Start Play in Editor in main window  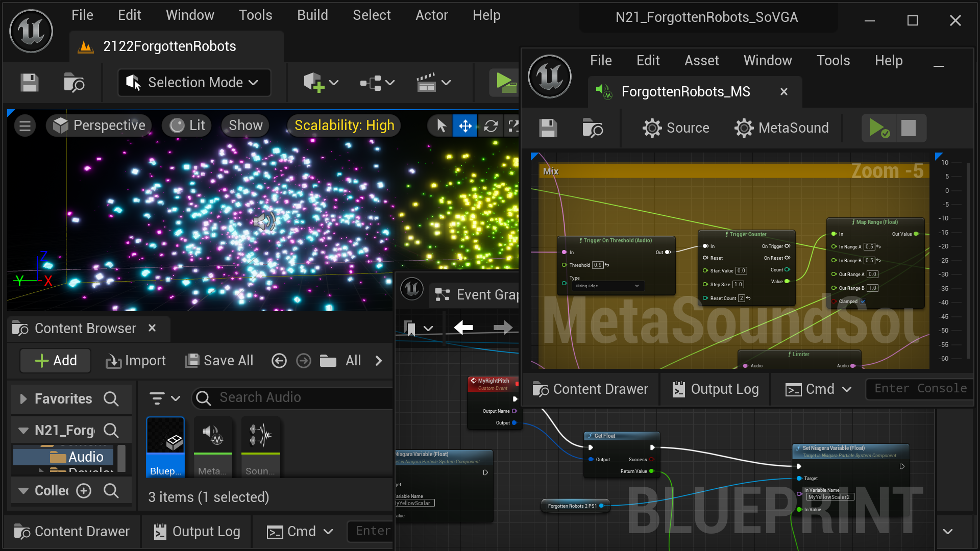click(x=505, y=83)
